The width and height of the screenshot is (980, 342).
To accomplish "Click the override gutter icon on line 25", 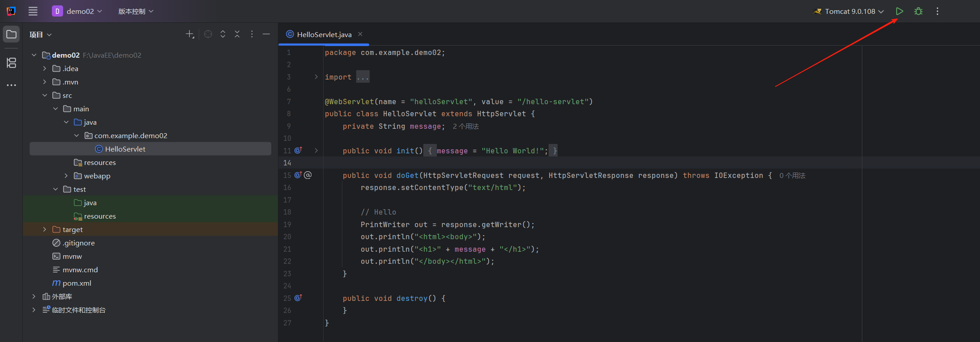I will point(298,298).
